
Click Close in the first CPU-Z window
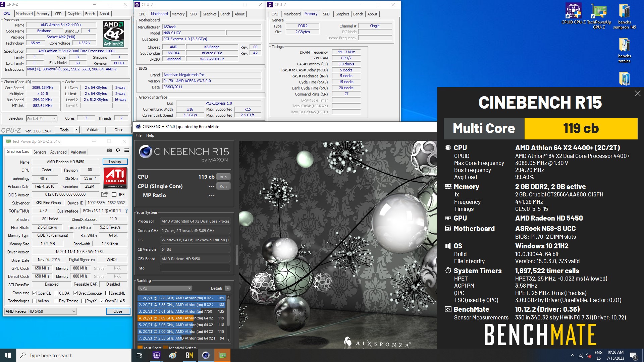[119, 130]
